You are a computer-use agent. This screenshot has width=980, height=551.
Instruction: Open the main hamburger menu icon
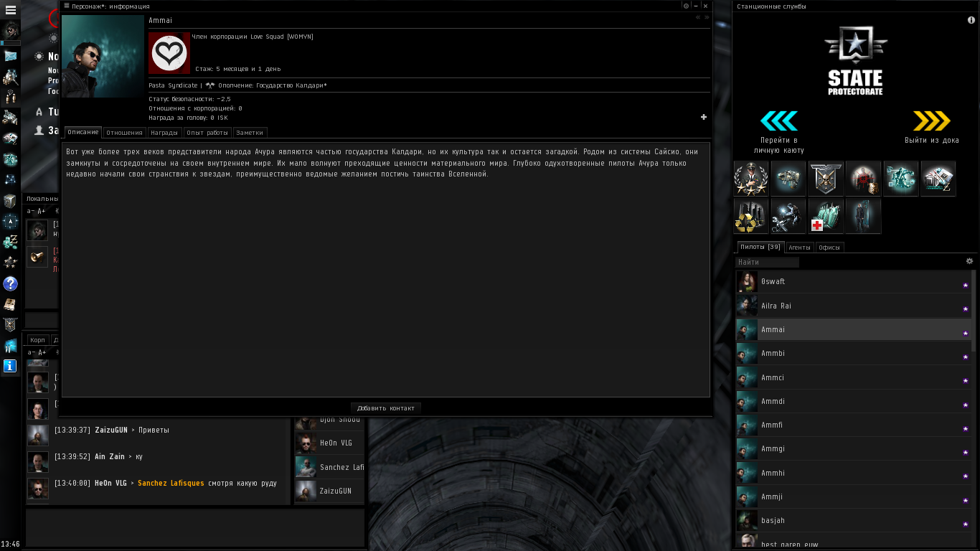tap(10, 10)
